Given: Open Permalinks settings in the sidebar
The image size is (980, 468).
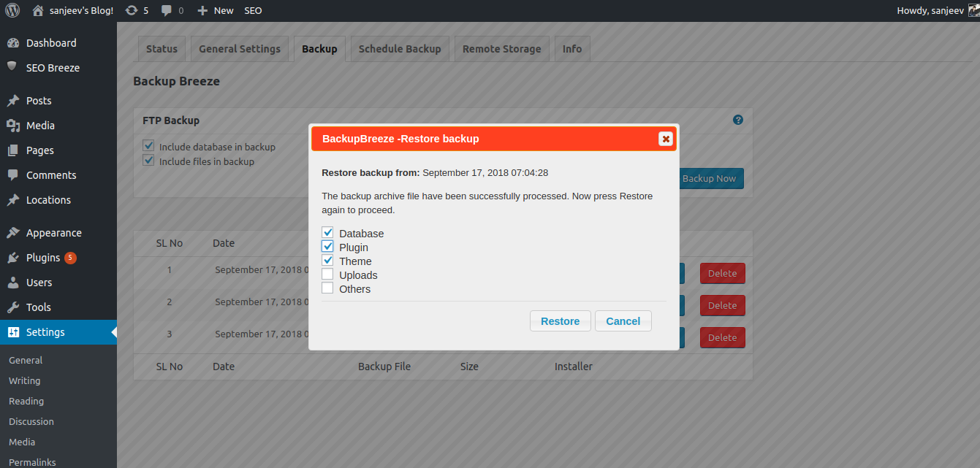Looking at the screenshot, I should point(32,462).
